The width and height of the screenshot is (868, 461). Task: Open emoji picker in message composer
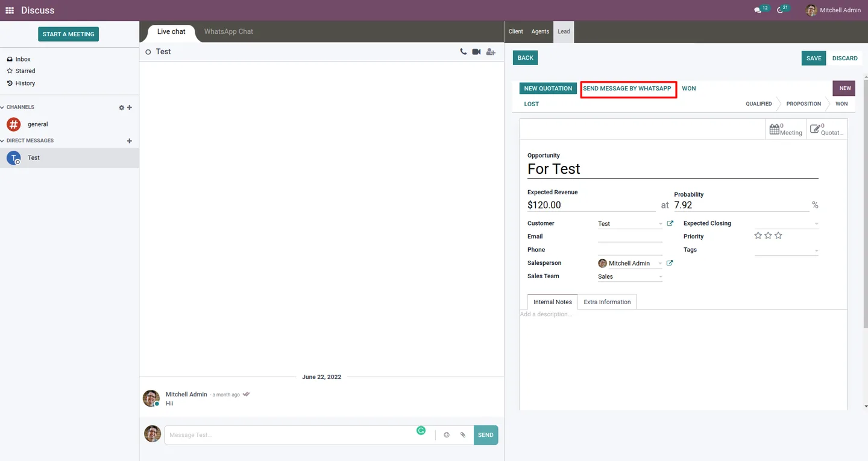(447, 435)
